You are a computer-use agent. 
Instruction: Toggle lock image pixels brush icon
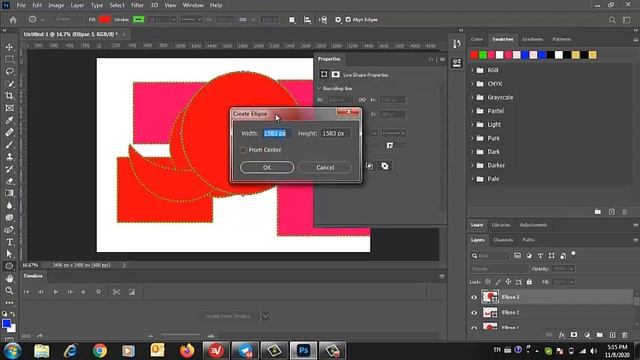[498, 282]
